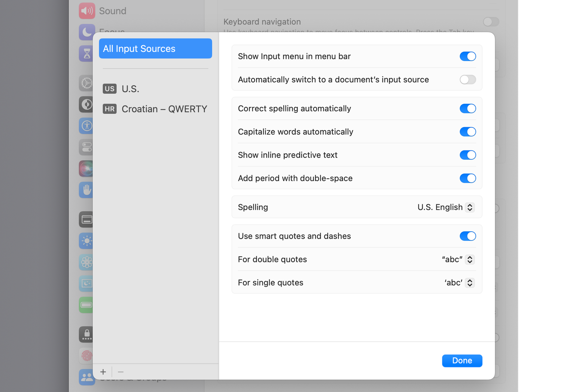Image resolution: width=588 pixels, height=392 pixels.
Task: Enable automatically switch to document's input source
Action: pos(468,79)
